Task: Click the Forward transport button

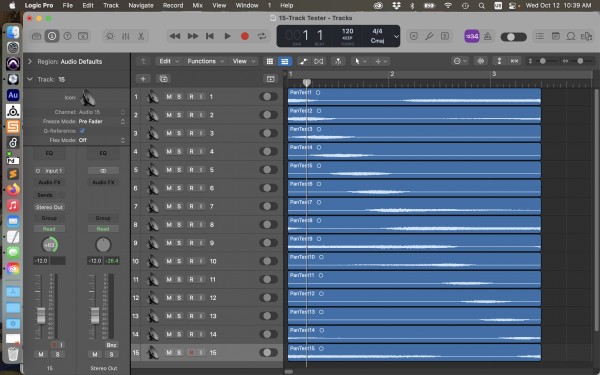Action: tap(192, 36)
